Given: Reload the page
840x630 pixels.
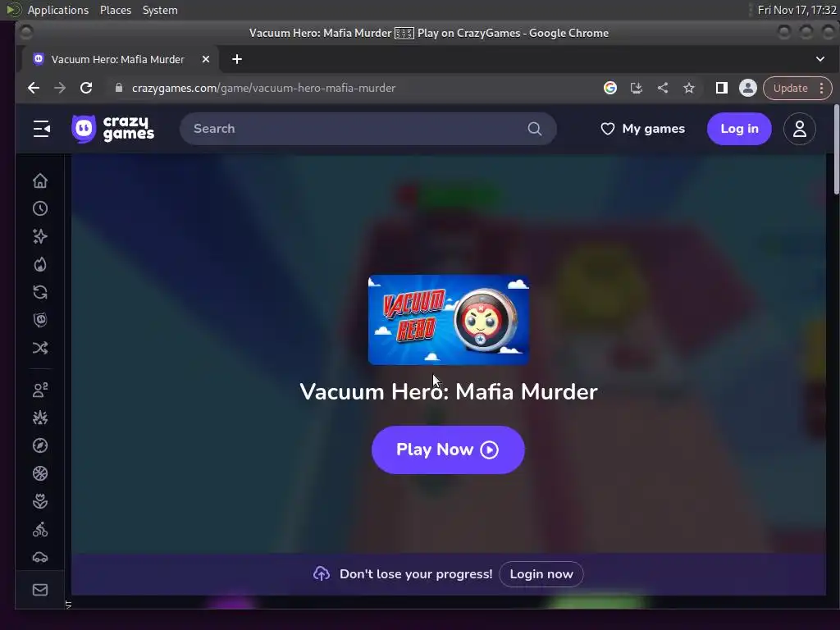Looking at the screenshot, I should [x=86, y=88].
